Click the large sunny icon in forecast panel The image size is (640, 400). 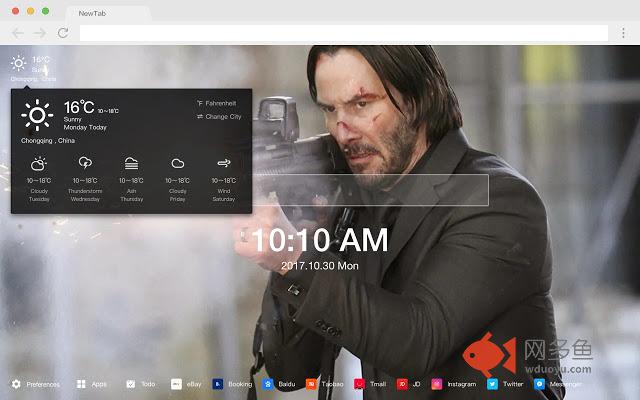click(x=37, y=115)
